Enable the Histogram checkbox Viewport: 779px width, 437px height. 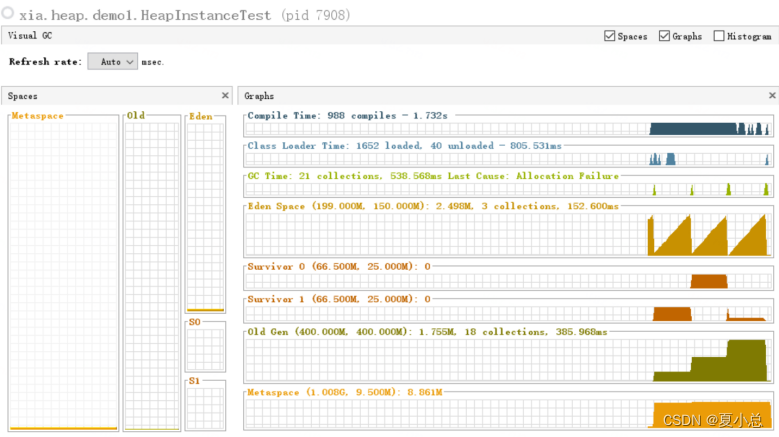(x=719, y=36)
